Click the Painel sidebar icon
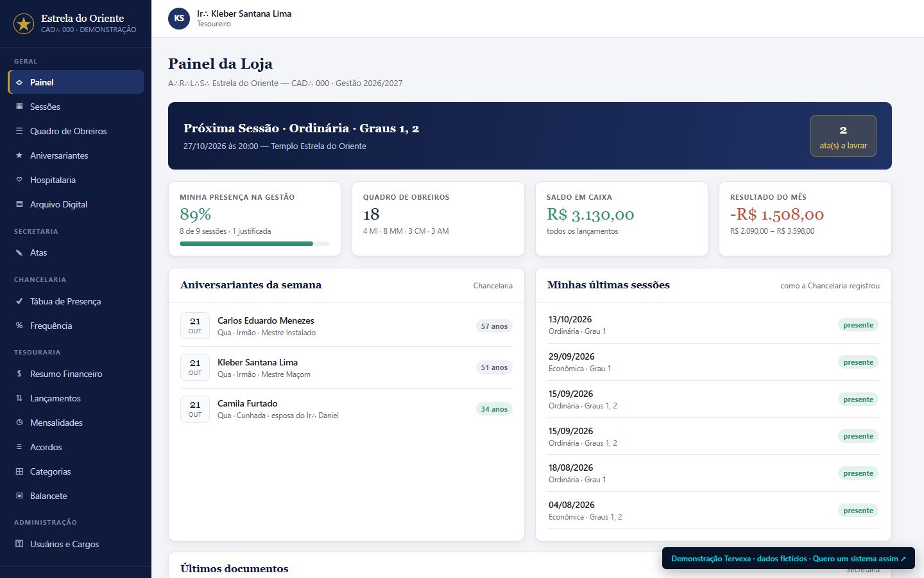Image resolution: width=924 pixels, height=578 pixels. [19, 82]
